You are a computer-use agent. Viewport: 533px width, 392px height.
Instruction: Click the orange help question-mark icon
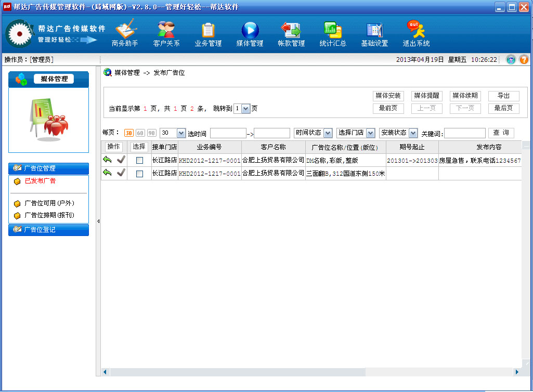(524, 60)
